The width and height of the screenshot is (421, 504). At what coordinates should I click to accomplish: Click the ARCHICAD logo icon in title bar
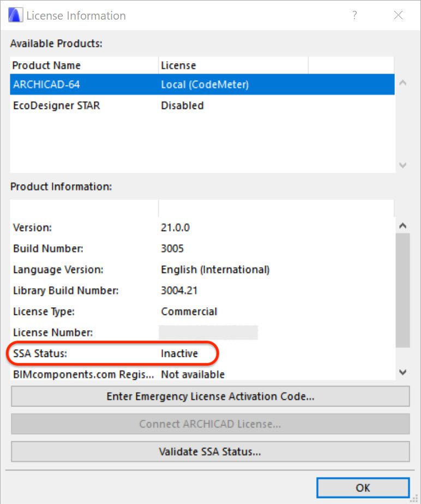click(x=15, y=15)
